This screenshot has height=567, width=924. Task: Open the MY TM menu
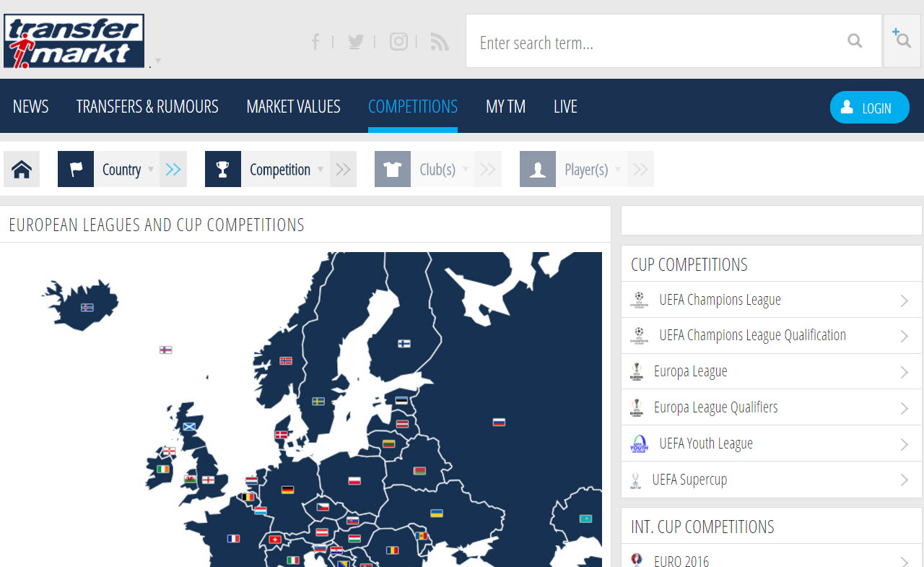pyautogui.click(x=505, y=106)
